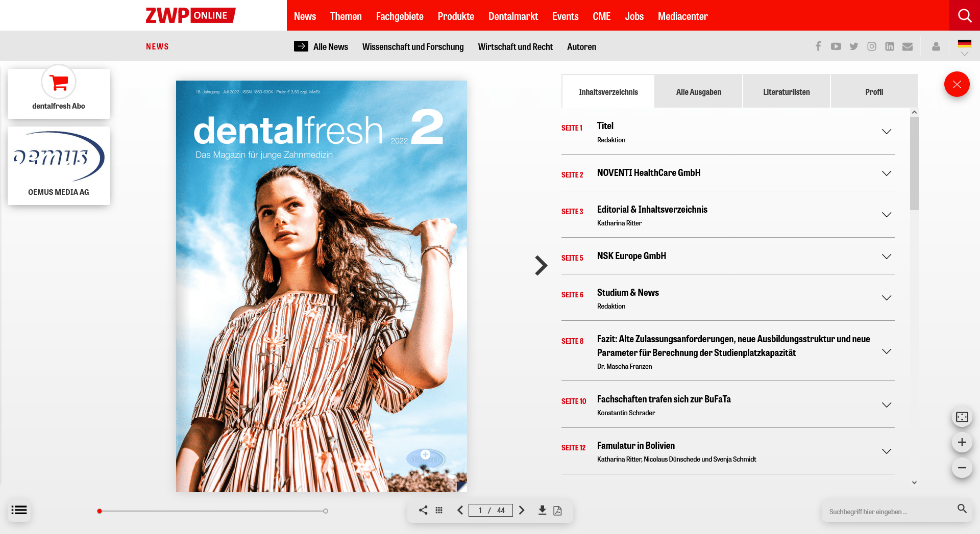Open the Instagram social icon
This screenshot has width=980, height=534.
pos(872,46)
